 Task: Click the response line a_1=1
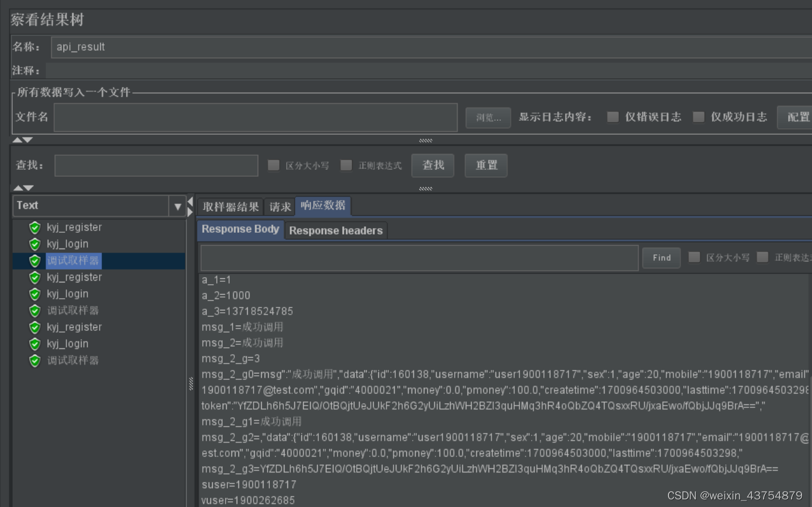[216, 280]
